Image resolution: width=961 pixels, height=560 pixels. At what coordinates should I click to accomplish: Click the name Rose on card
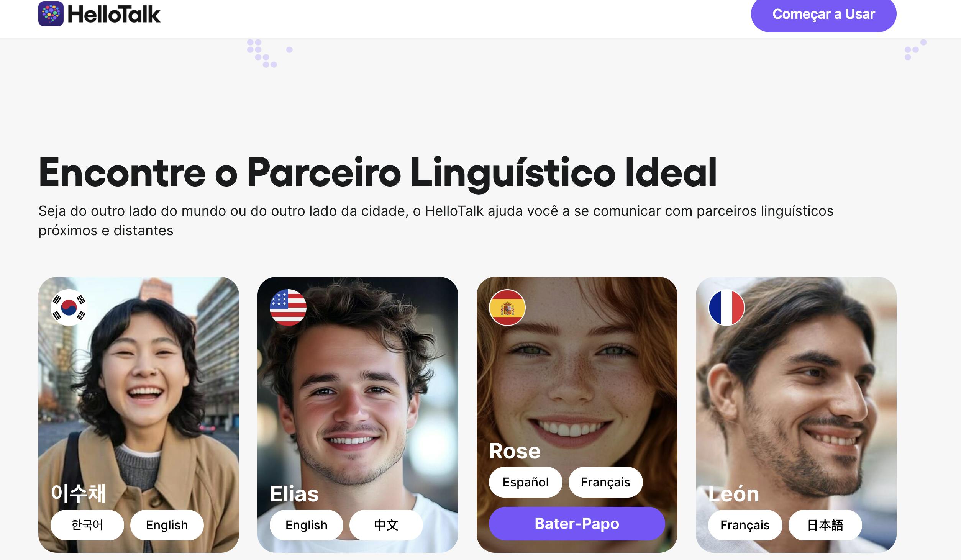pos(515,451)
